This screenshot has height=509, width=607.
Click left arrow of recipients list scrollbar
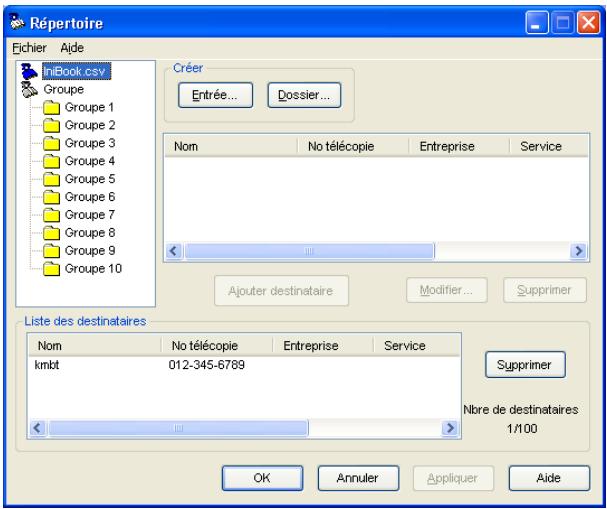point(38,428)
